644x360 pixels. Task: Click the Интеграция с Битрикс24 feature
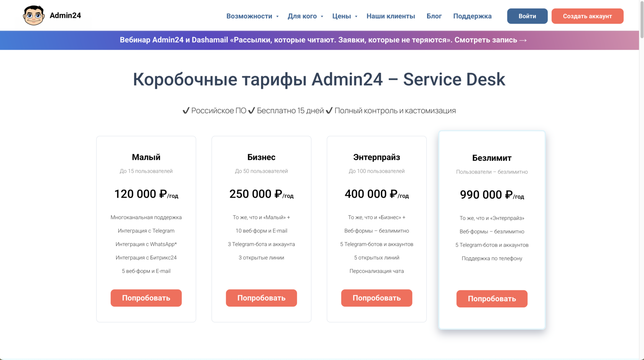tap(146, 257)
